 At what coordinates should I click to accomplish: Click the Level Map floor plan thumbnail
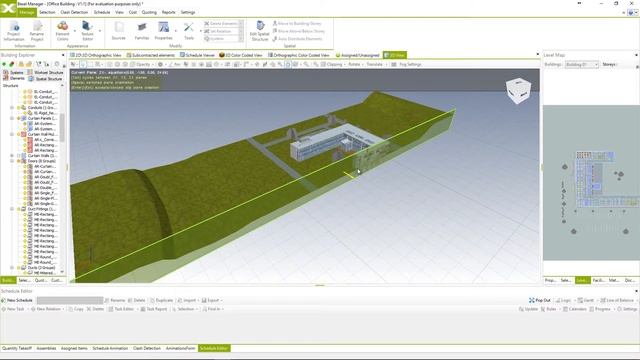pos(591,183)
